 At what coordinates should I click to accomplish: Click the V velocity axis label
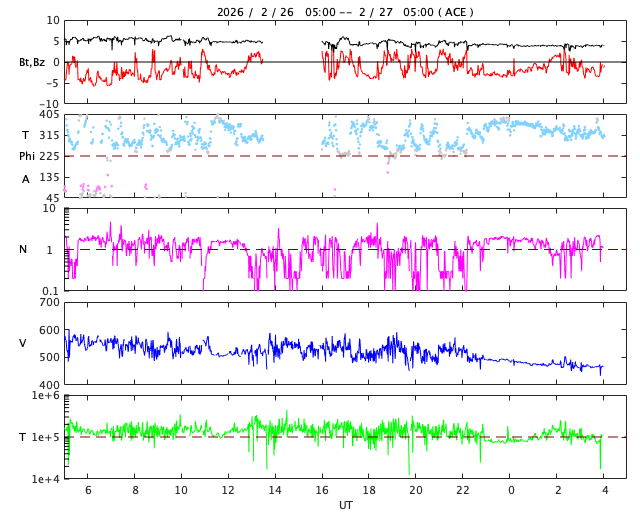(23, 344)
